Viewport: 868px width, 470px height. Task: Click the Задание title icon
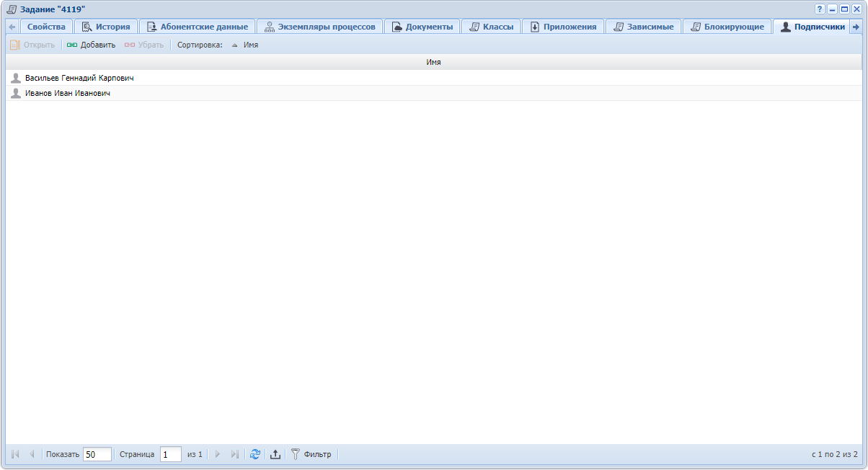pos(12,9)
